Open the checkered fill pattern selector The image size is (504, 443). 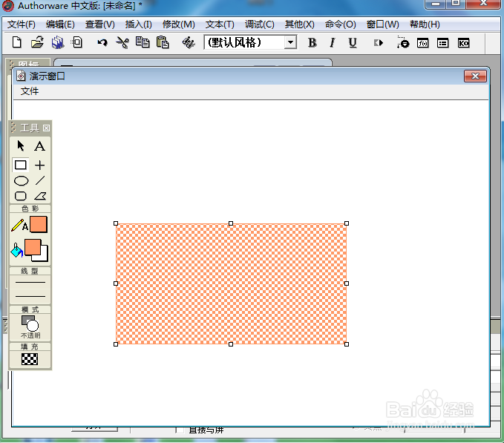(x=30, y=359)
